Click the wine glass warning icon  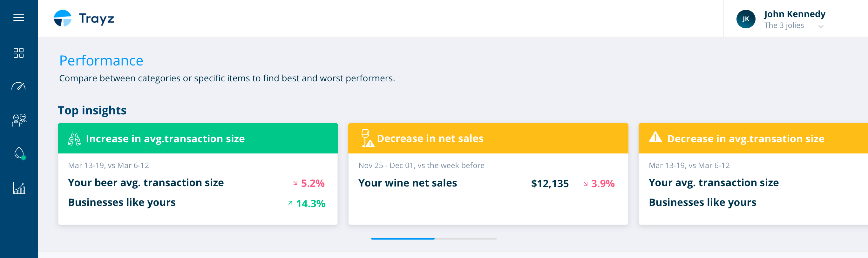pyautogui.click(x=367, y=138)
